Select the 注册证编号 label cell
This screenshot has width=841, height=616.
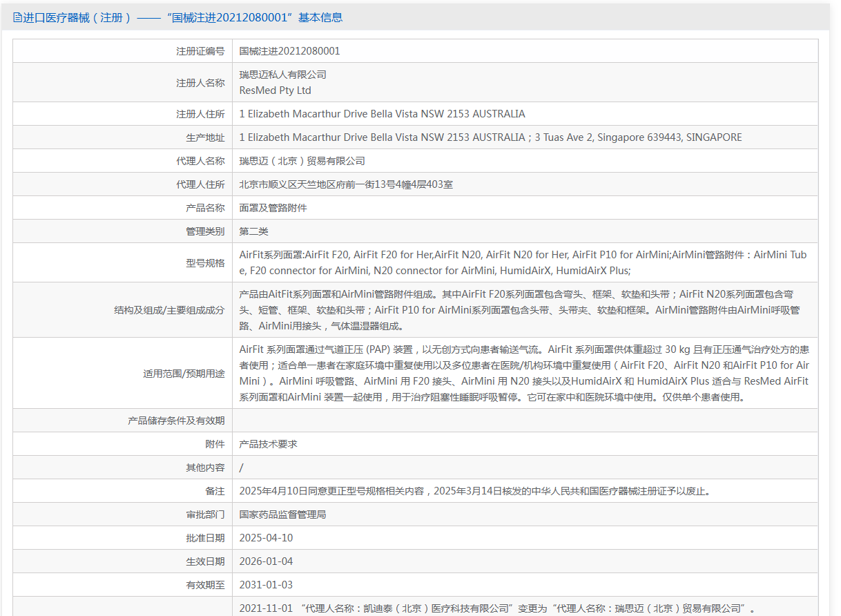123,51
